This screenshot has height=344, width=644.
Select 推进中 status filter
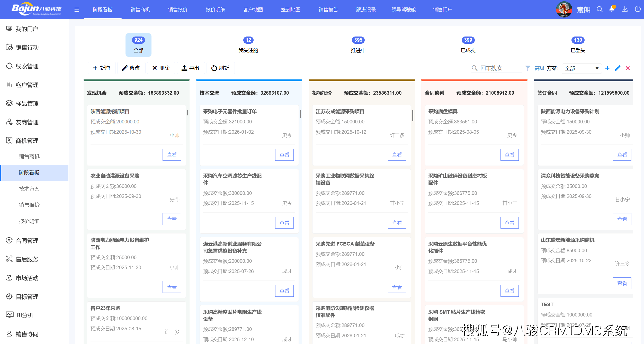358,45
